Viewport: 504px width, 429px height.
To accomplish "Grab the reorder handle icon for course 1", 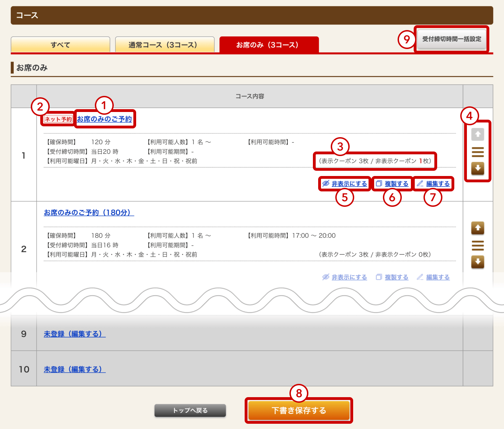I will click(x=478, y=152).
